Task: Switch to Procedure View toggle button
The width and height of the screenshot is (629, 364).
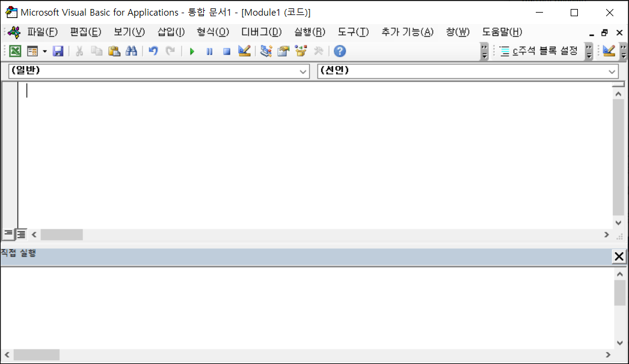Action: point(8,234)
